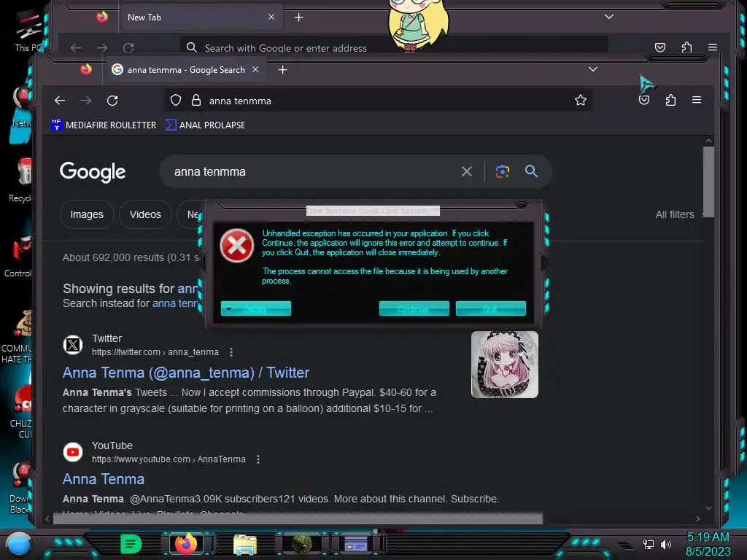Image resolution: width=747 pixels, height=560 pixels.
Task: Click the scroll up arrow on results page
Action: (x=708, y=141)
